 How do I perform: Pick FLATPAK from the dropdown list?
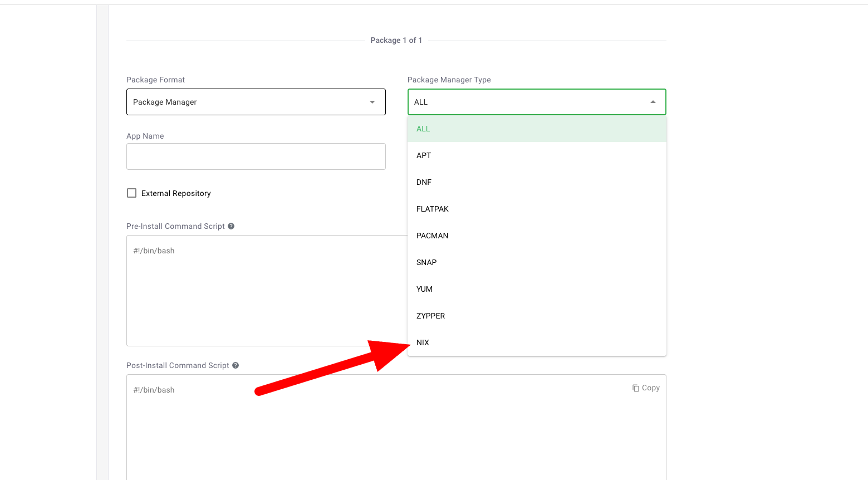[537, 209]
